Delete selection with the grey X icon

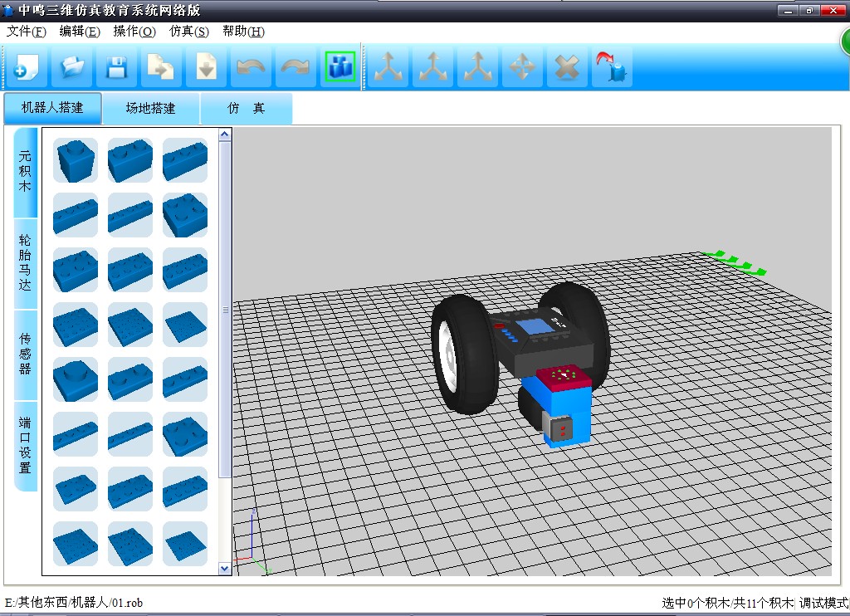click(567, 67)
